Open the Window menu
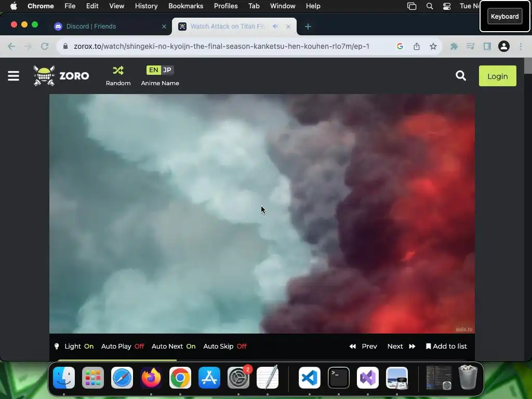Viewport: 532px width, 399px height. click(283, 6)
